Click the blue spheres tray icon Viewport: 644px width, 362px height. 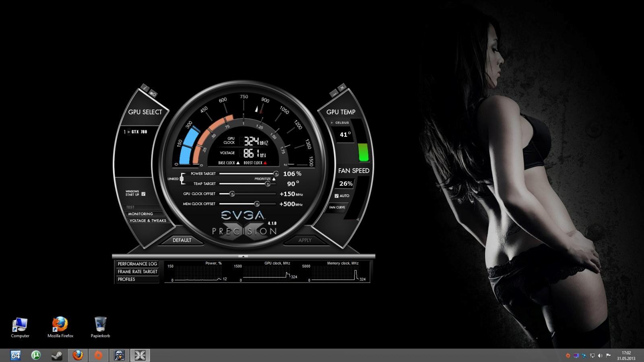(584, 356)
